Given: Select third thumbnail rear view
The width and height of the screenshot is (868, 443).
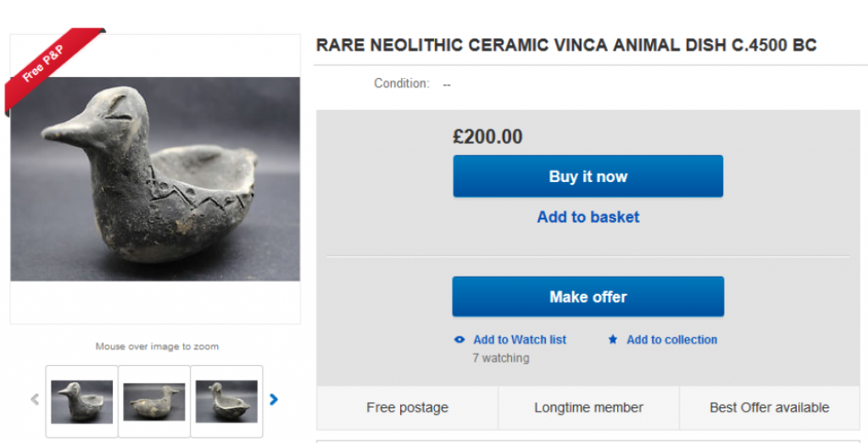Looking at the screenshot, I should coord(226,401).
